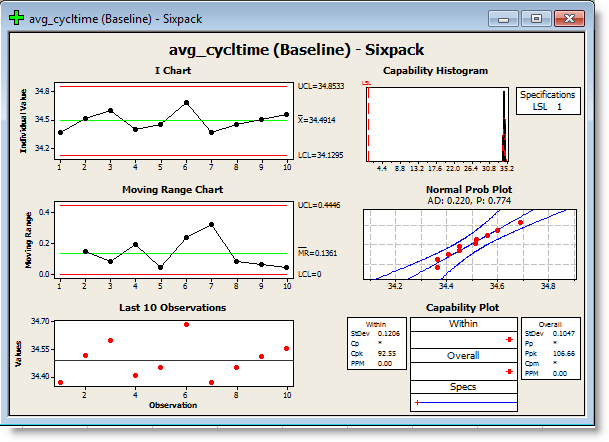Screen dimensions: 609x442
Task: Click the Normal Prob Plot title
Action: point(469,190)
